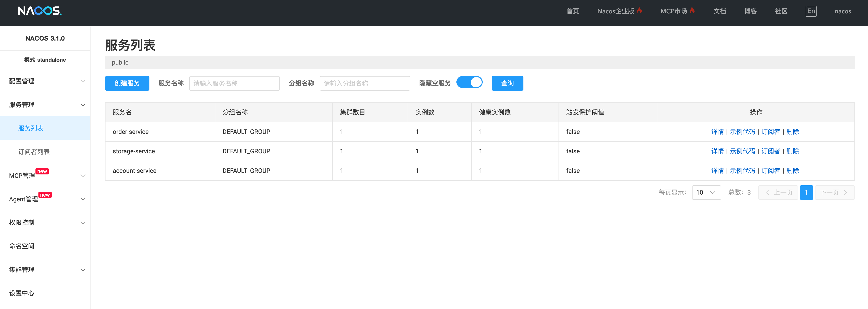Click the Nacos logo in header
Image resolution: width=868 pixels, height=309 pixels.
click(x=40, y=11)
